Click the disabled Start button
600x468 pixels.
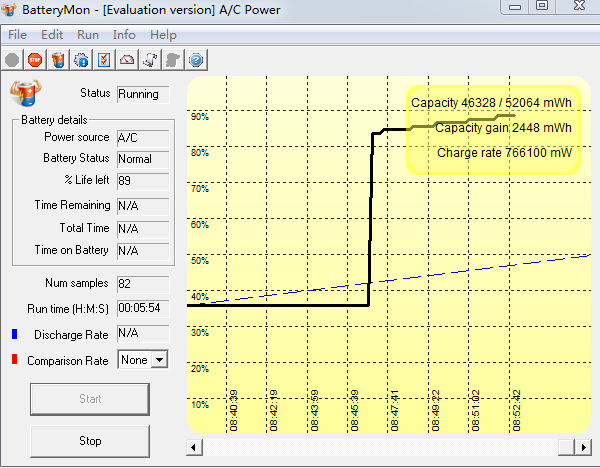tap(90, 399)
